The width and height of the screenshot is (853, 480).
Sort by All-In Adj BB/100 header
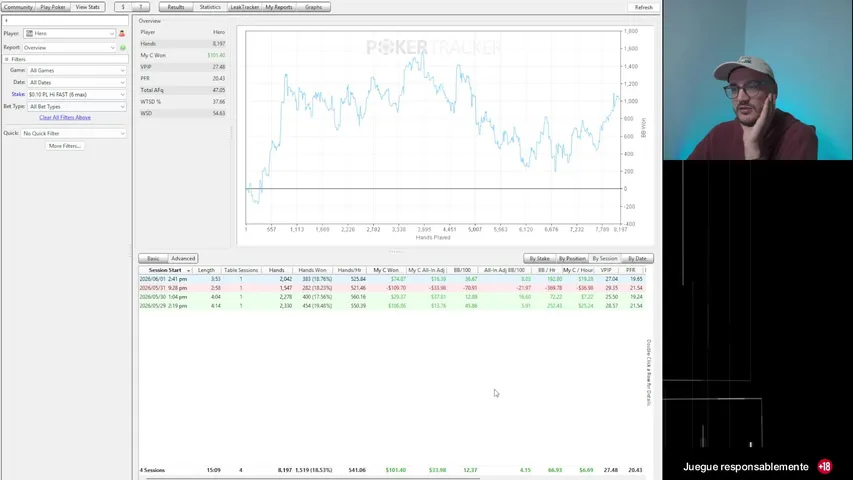[505, 270]
